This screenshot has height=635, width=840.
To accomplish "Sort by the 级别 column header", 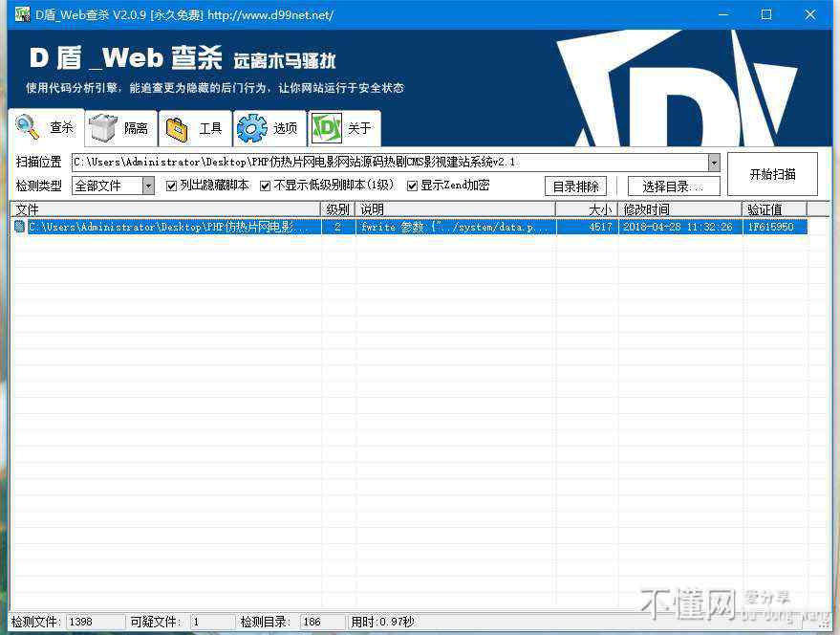I will [337, 209].
